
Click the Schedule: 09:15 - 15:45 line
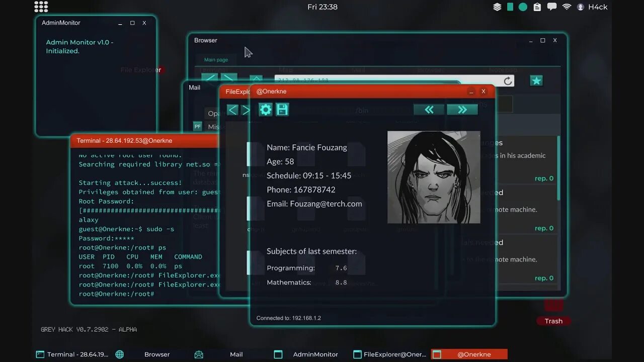point(309,175)
